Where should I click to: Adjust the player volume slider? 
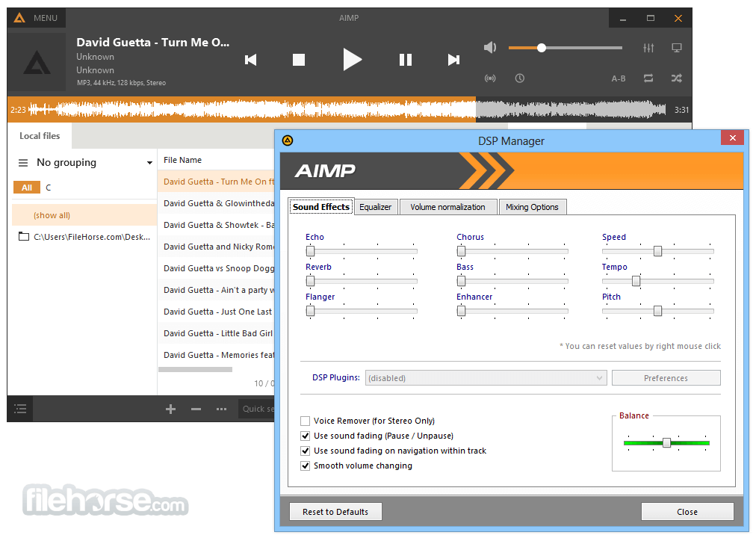click(565, 48)
